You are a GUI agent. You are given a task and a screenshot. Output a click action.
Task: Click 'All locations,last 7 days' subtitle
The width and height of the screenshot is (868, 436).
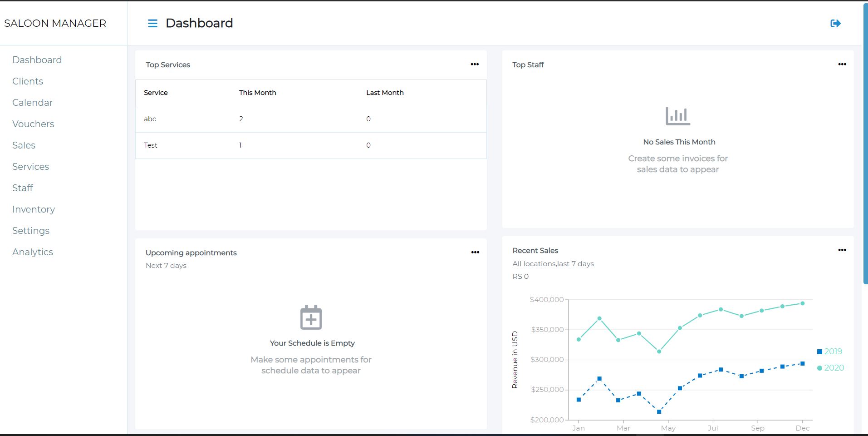pos(553,264)
